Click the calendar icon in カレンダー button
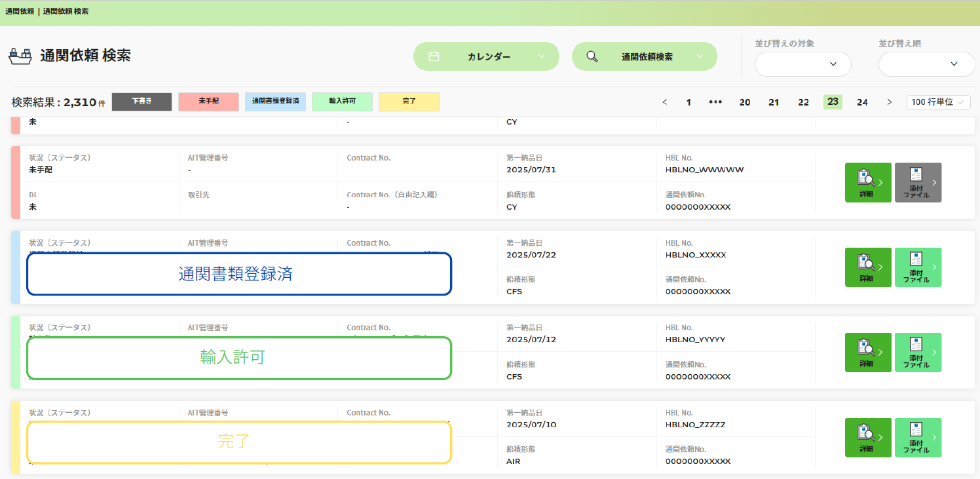980x479 pixels. point(434,56)
